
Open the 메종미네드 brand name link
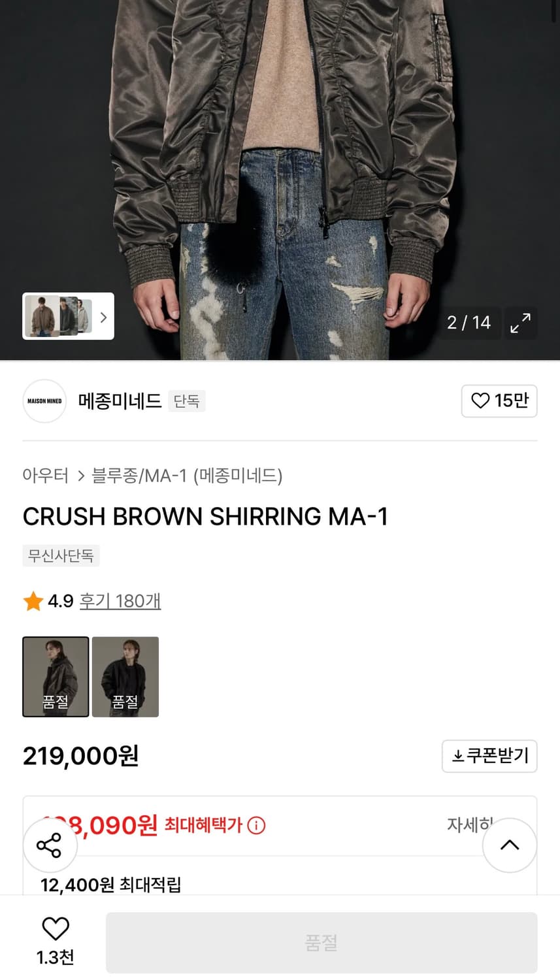click(x=120, y=400)
